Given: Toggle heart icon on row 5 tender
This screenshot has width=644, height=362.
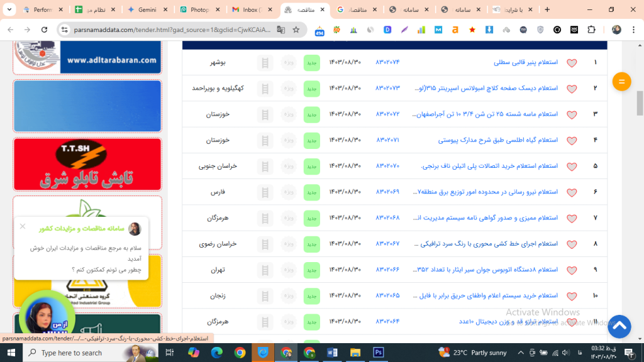Looking at the screenshot, I should tap(572, 167).
